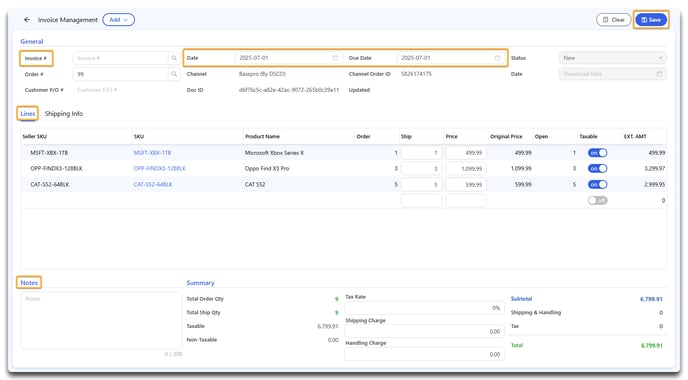
Task: Click the Invoice # search magnifier icon
Action: [x=174, y=58]
